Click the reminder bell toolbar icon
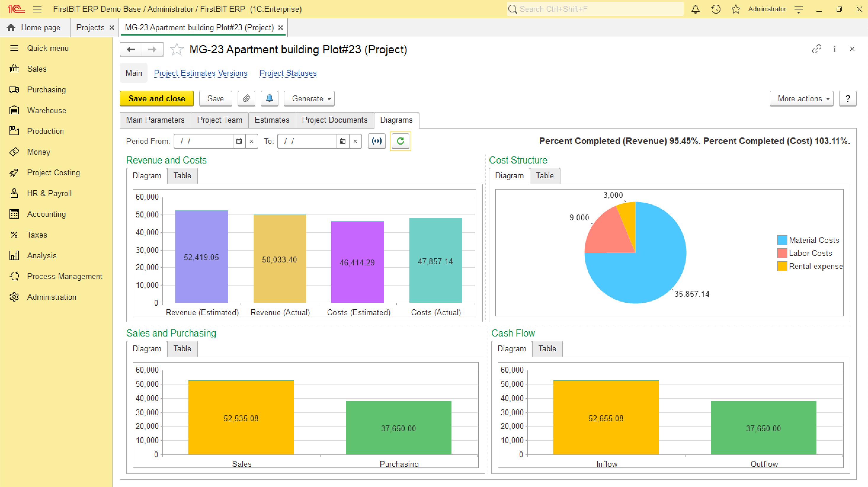 point(269,98)
